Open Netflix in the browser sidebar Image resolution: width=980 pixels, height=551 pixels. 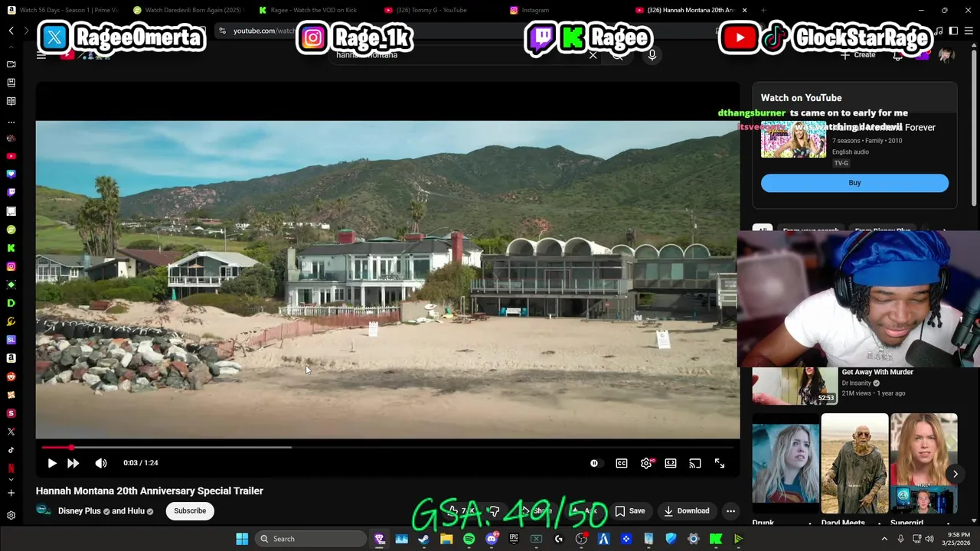(x=11, y=468)
